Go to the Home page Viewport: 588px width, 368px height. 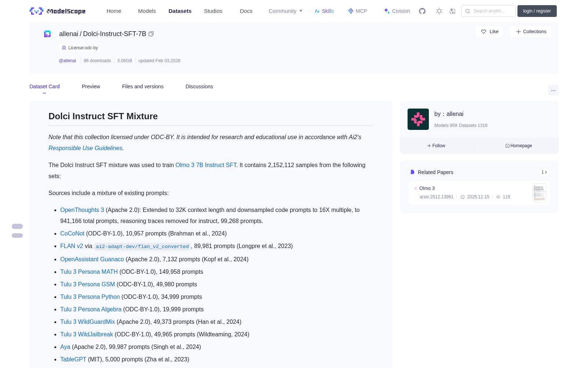pyautogui.click(x=114, y=11)
